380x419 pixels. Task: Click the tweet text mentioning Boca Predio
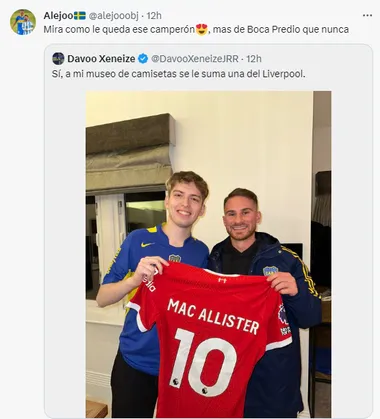tap(196, 29)
